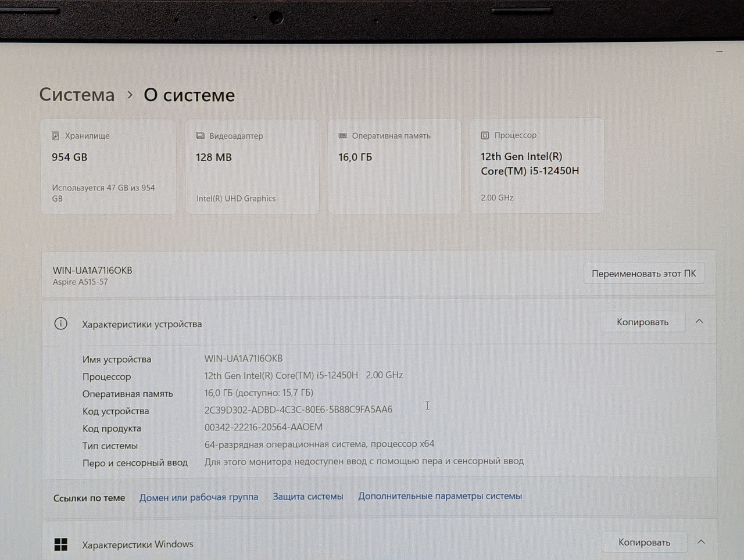Click the Видеоадаптер display icon
Viewport: 744px width, 560px height.
(x=200, y=136)
